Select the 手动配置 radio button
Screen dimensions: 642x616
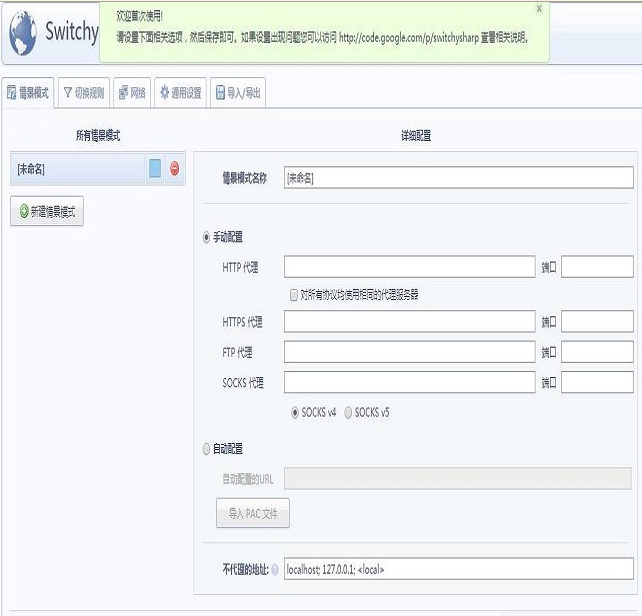click(x=206, y=238)
